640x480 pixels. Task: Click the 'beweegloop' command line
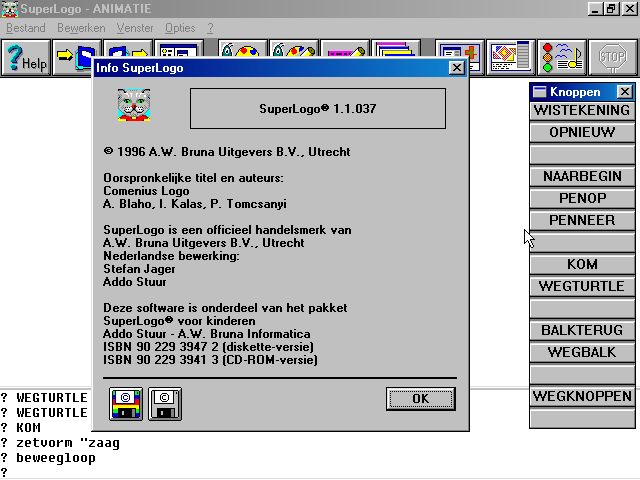coord(56,458)
